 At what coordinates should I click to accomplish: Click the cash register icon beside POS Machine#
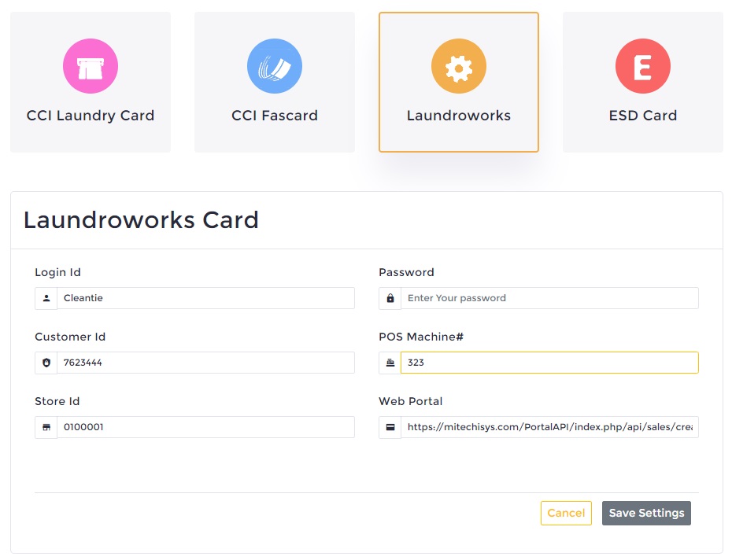click(390, 363)
